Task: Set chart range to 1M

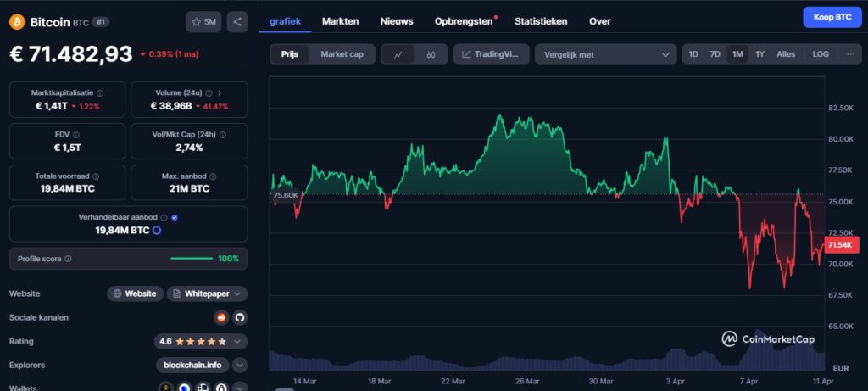Action: click(737, 54)
